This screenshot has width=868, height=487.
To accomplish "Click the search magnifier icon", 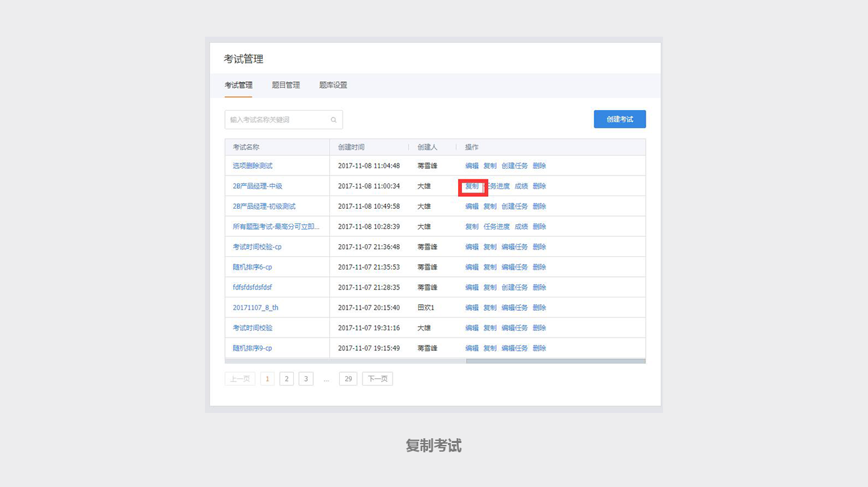I will pyautogui.click(x=333, y=120).
